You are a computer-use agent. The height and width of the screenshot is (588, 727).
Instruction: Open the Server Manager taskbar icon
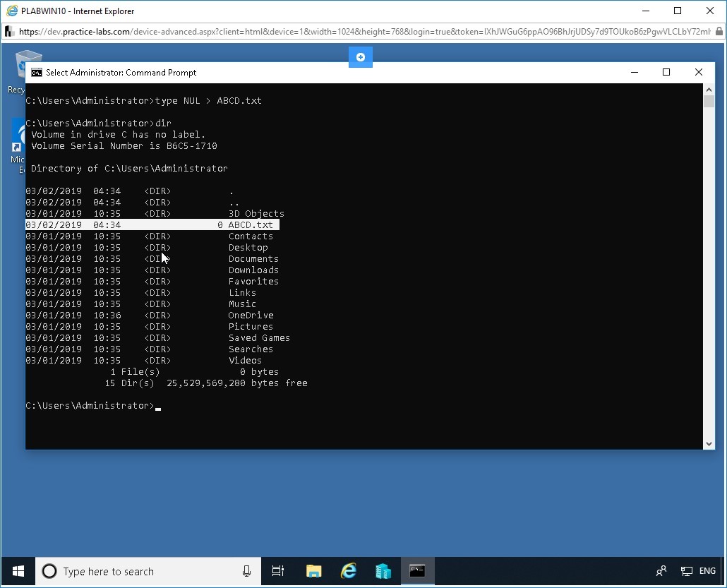point(383,571)
